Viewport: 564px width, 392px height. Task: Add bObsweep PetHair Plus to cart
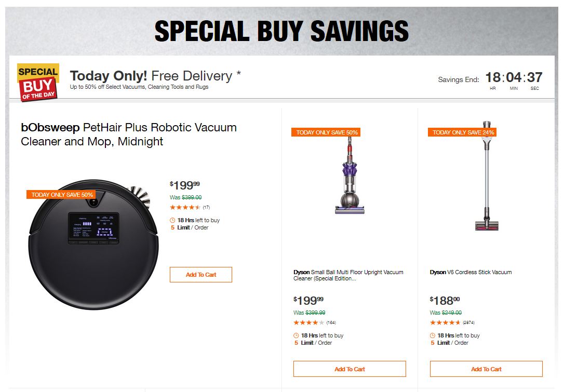point(200,275)
